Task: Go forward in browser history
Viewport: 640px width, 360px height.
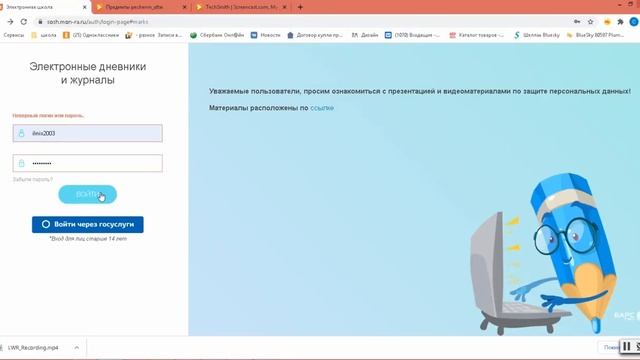Action: click(x=11, y=22)
